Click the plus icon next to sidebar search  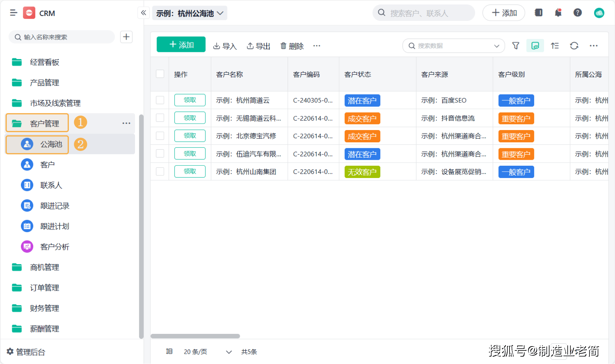point(126,37)
